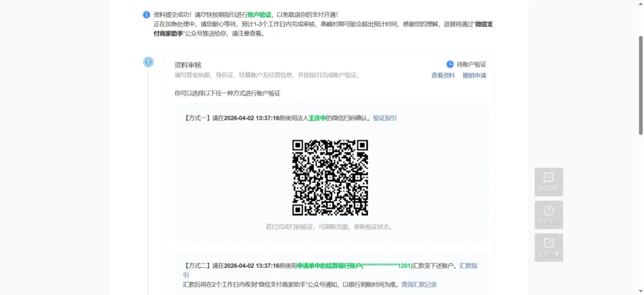This screenshot has height=295, width=644.
Task: Click the 资料审核 section heading
Action: point(187,65)
